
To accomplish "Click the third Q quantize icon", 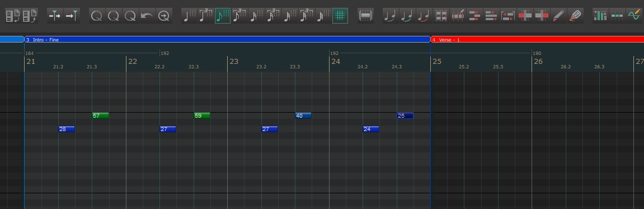I will tap(130, 16).
